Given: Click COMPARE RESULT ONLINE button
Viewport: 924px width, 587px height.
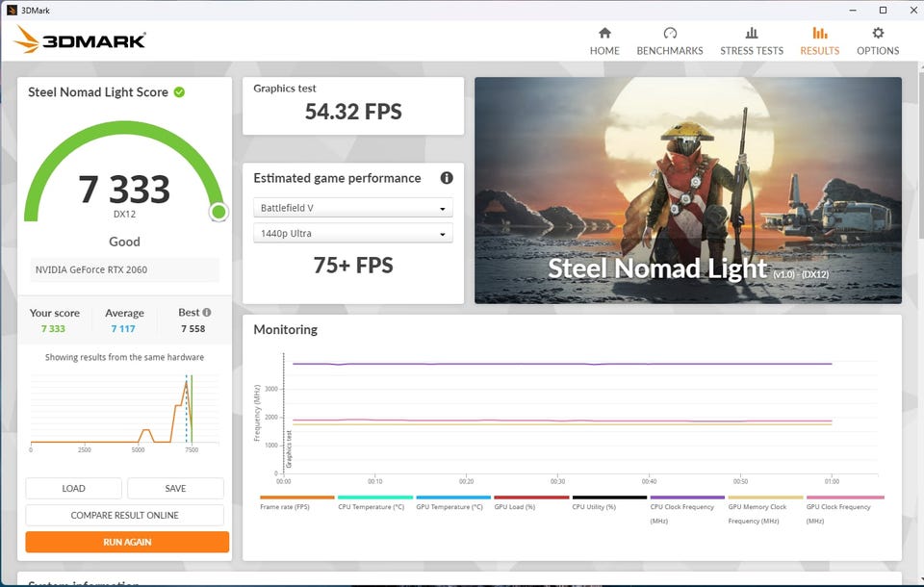Looking at the screenshot, I should pos(124,515).
